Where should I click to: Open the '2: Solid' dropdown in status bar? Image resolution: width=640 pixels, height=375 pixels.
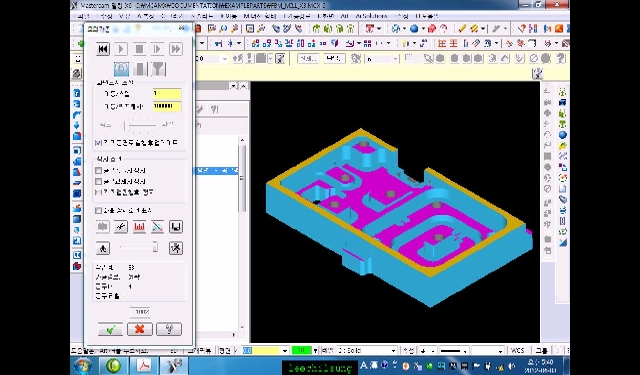point(367,351)
